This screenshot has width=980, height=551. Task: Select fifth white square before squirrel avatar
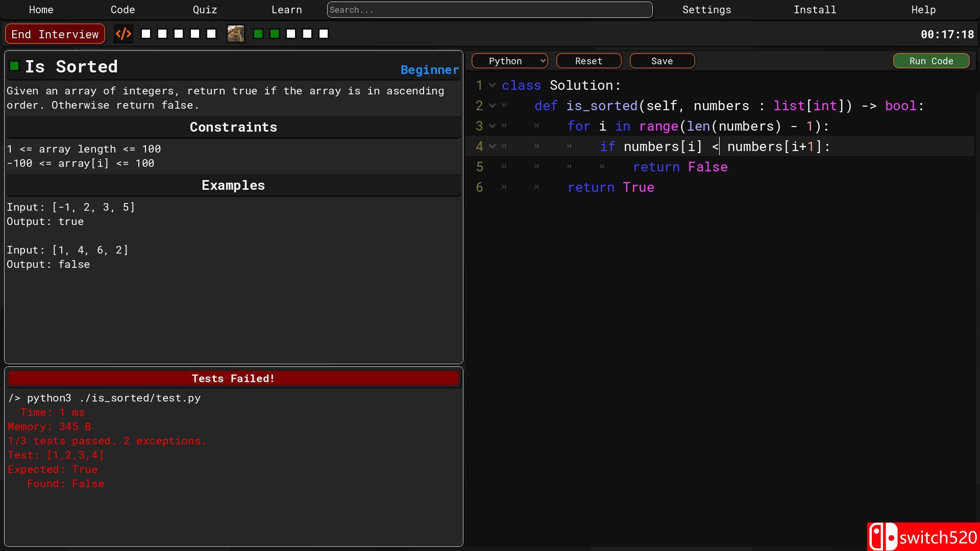[211, 34]
